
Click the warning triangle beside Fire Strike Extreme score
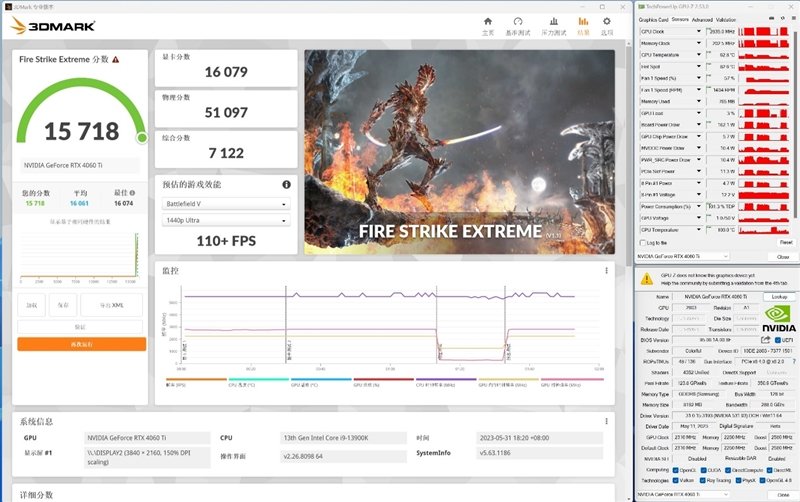pos(116,60)
